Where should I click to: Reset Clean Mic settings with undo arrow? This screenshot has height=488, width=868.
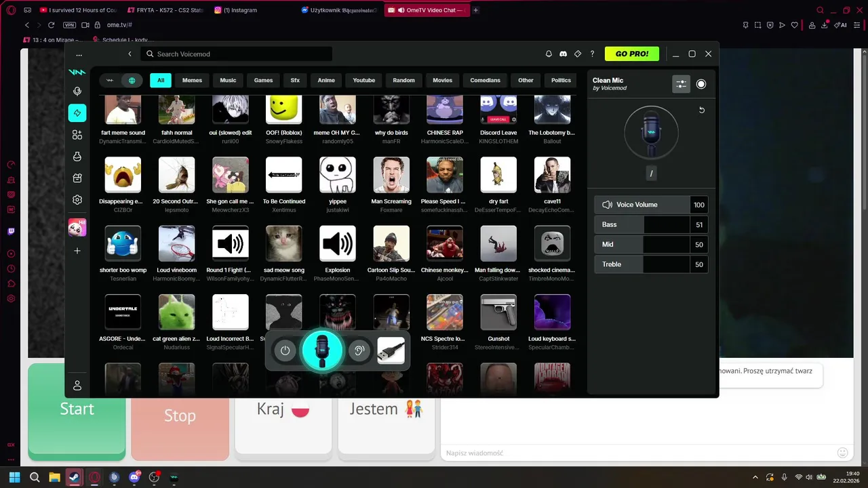point(702,110)
